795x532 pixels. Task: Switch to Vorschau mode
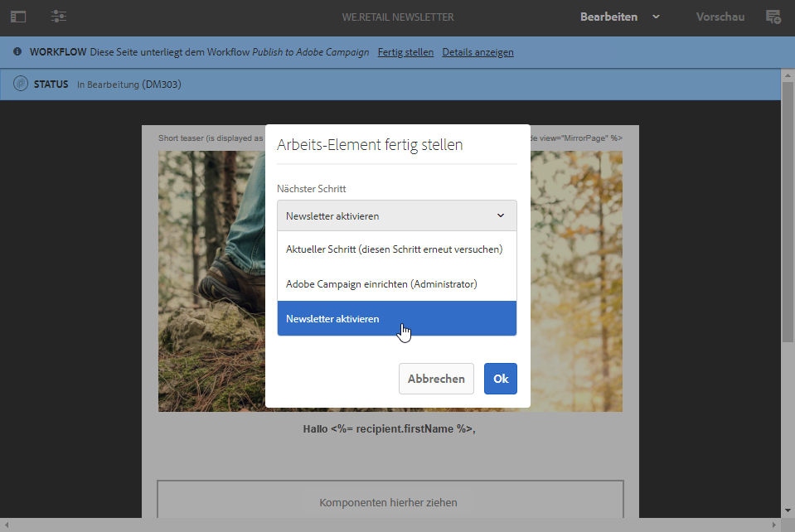point(720,17)
